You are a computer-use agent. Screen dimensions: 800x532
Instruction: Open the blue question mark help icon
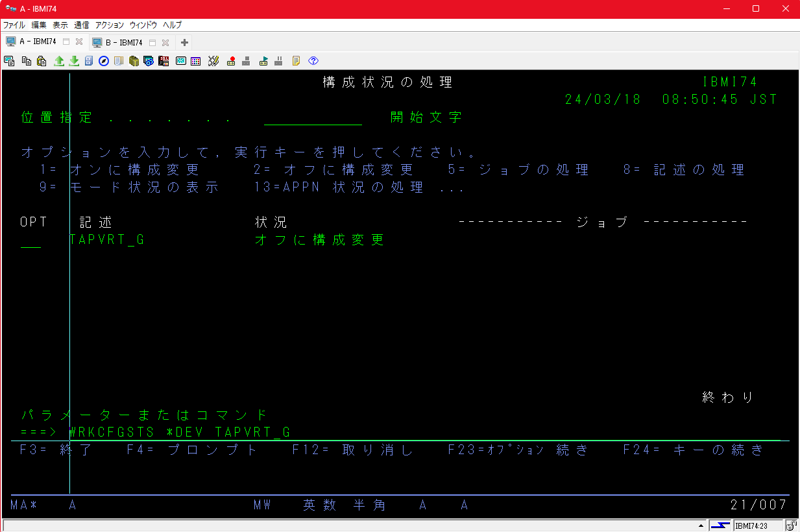(x=313, y=61)
